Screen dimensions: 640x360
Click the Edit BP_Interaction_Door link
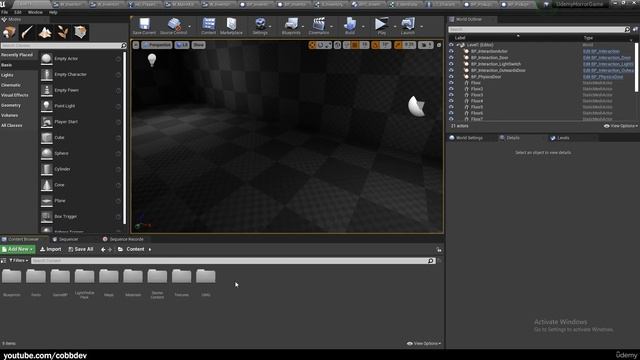point(607,58)
